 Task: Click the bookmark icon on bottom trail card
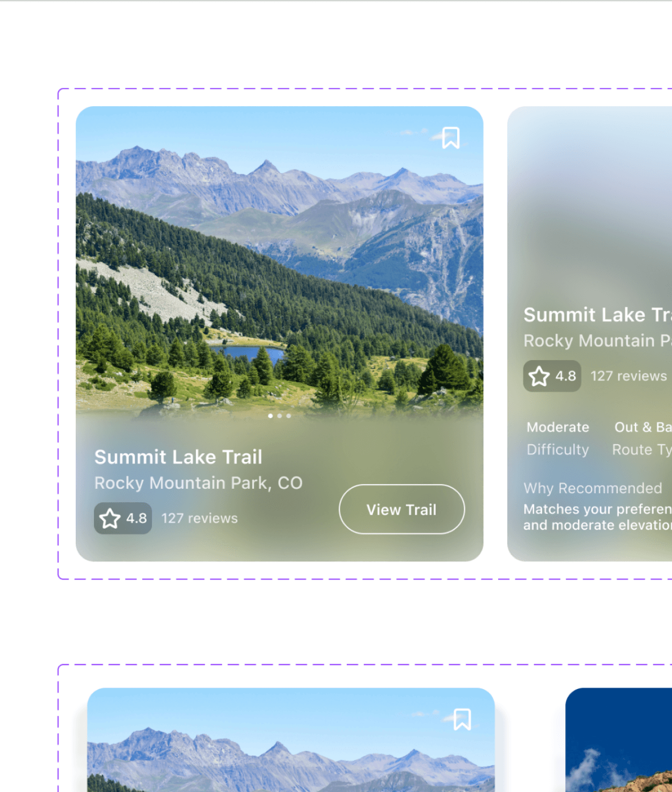click(x=462, y=720)
